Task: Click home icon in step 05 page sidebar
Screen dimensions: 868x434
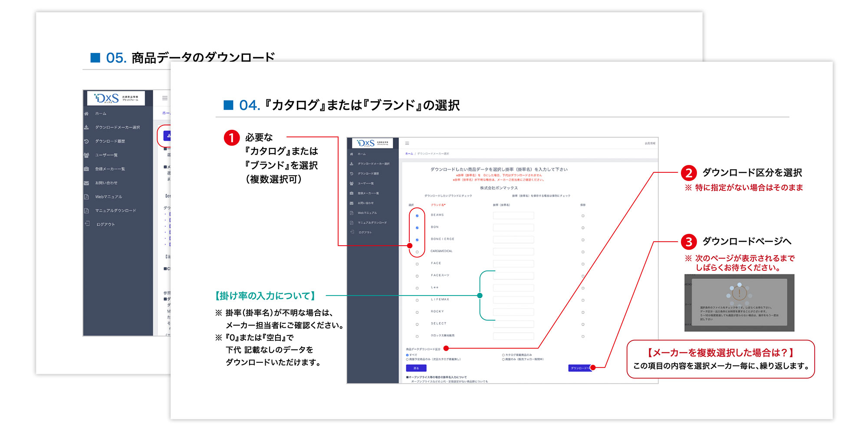Action: (86, 114)
